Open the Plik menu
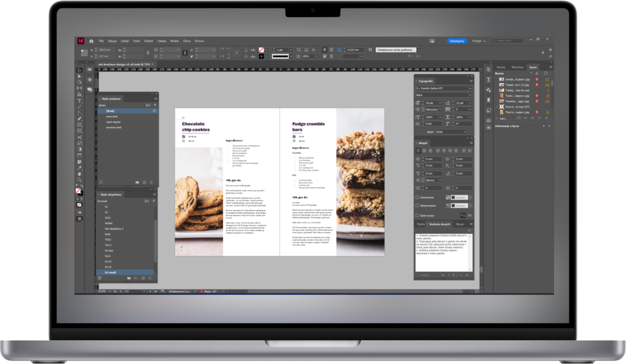 tap(101, 41)
